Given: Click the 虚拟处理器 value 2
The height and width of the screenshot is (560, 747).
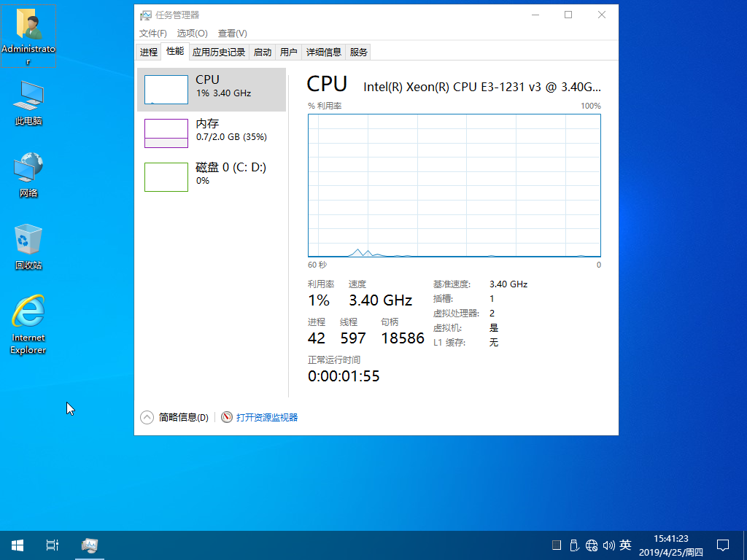Looking at the screenshot, I should click(x=492, y=314).
